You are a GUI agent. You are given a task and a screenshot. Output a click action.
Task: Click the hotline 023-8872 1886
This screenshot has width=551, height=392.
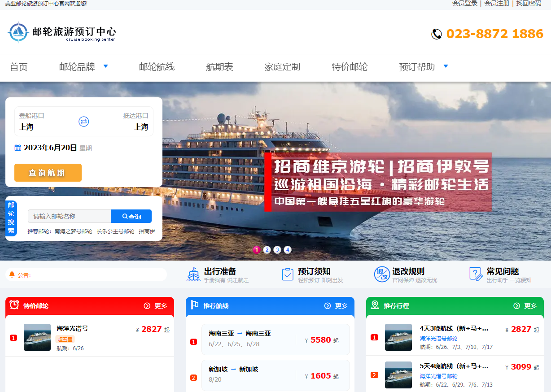click(x=495, y=34)
